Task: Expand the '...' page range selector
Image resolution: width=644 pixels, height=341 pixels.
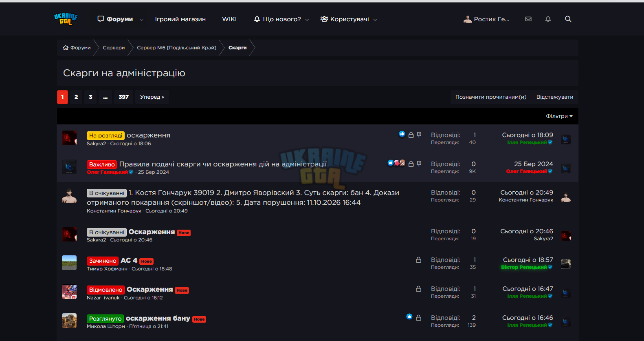Action: 105,97
